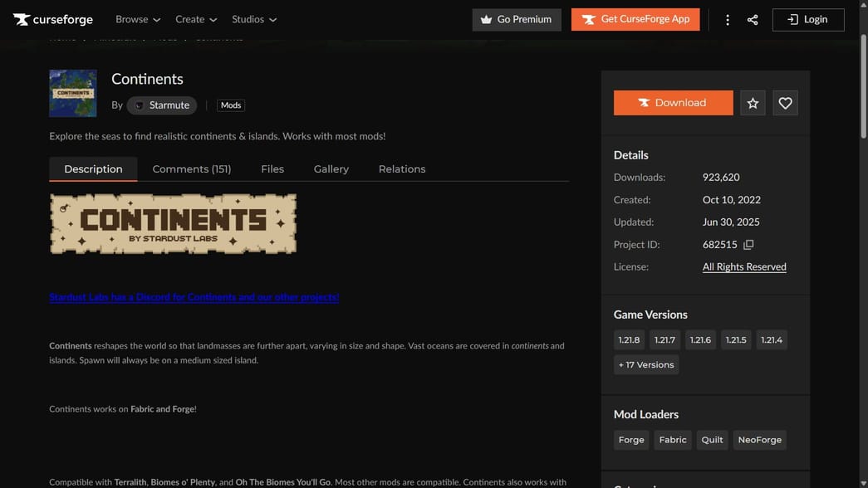
Task: Click the Get CurseForge App flame button
Action: (x=635, y=18)
